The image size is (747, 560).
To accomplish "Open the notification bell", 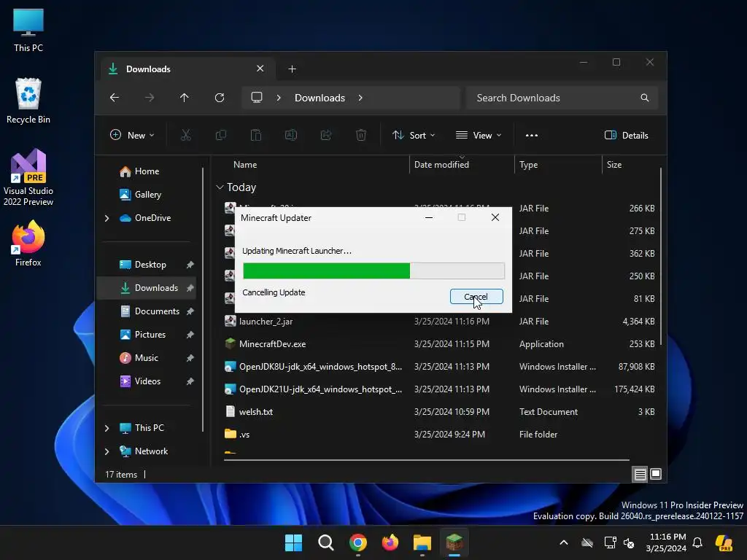I will 697,542.
